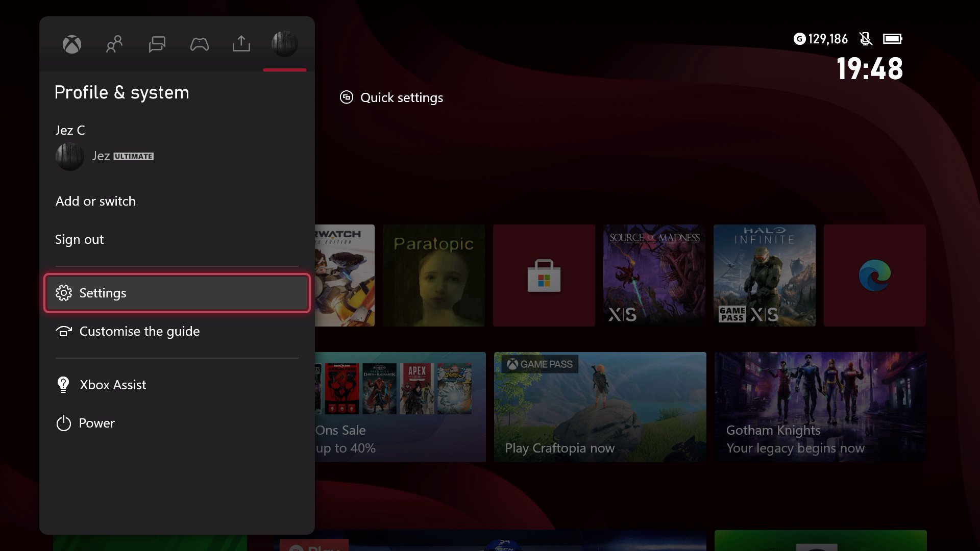This screenshot has height=551, width=980.
Task: Select Add or switch account option
Action: coord(95,201)
